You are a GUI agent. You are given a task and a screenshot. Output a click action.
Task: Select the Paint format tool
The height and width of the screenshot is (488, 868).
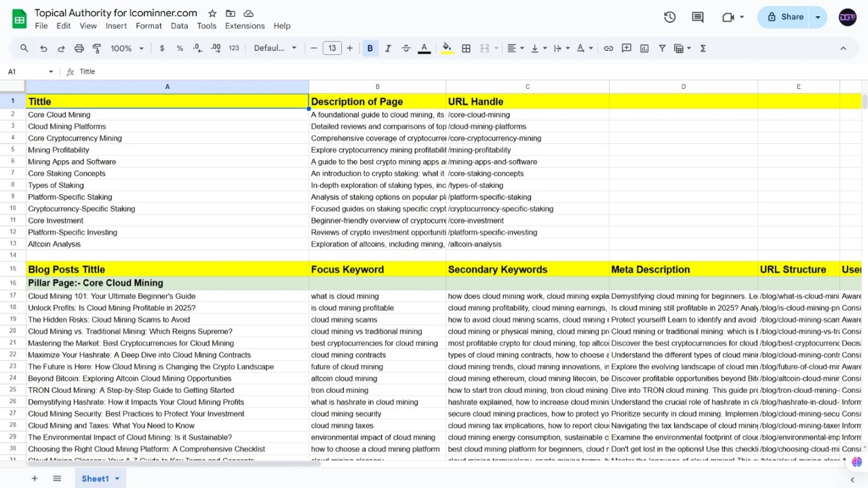[x=96, y=48]
